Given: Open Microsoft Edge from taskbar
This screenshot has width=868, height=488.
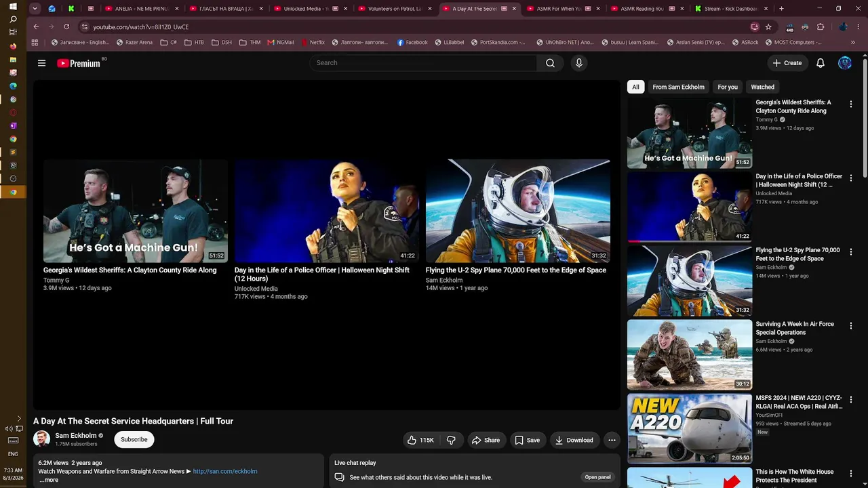Looking at the screenshot, I should [13, 86].
